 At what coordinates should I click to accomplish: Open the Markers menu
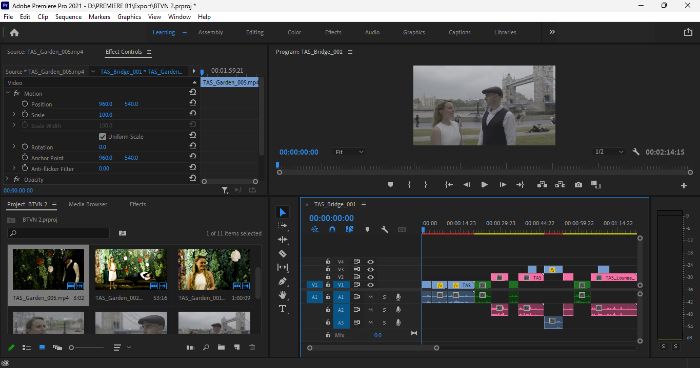[x=99, y=17]
